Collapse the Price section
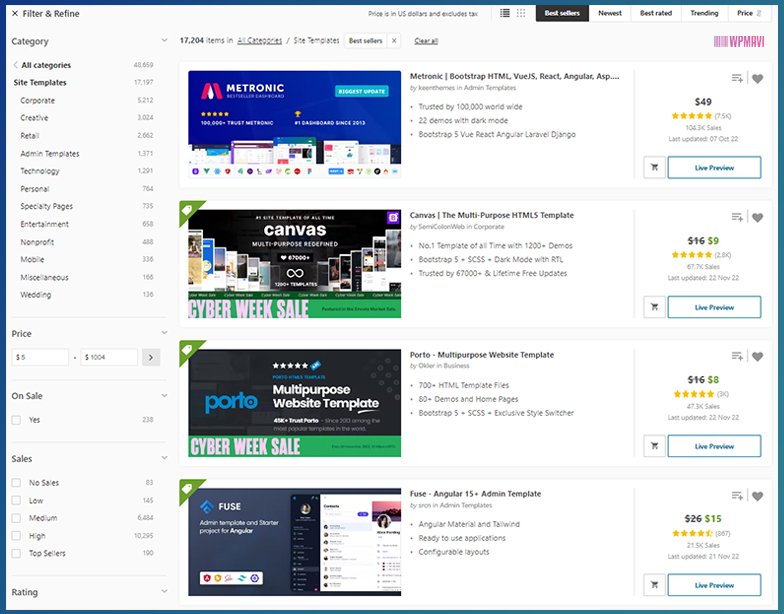The height and width of the screenshot is (614, 784). (x=164, y=332)
